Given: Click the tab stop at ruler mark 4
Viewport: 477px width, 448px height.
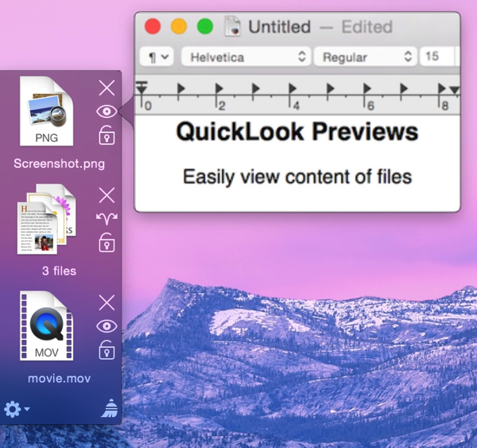Looking at the screenshot, I should [x=293, y=88].
